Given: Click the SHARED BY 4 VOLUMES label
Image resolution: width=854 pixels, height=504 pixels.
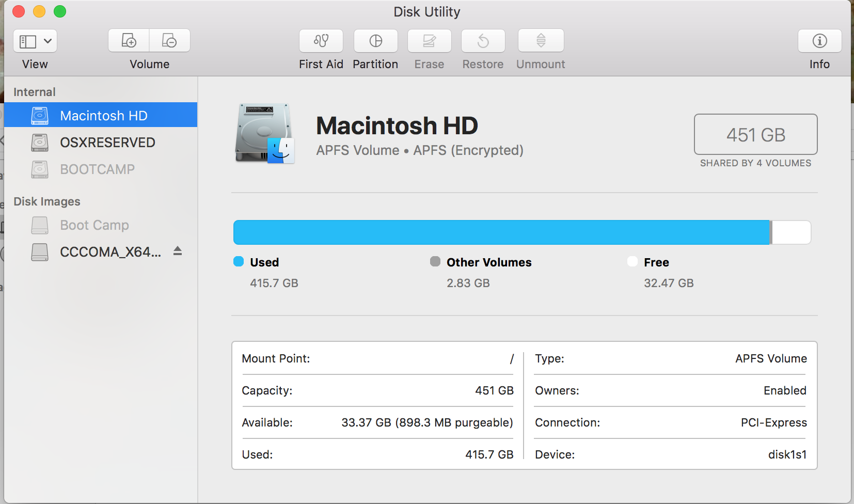Looking at the screenshot, I should tap(756, 163).
